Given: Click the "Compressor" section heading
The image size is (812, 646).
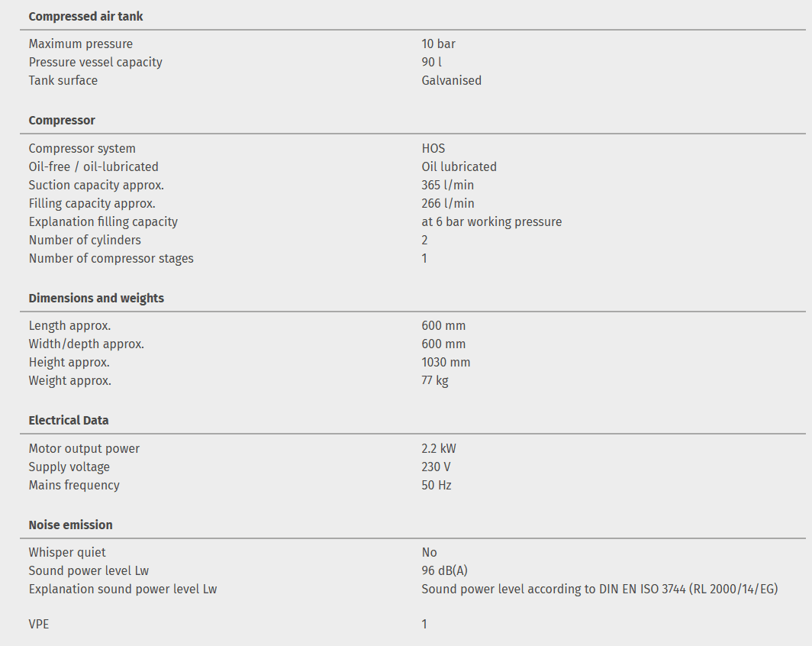Looking at the screenshot, I should 62,121.
